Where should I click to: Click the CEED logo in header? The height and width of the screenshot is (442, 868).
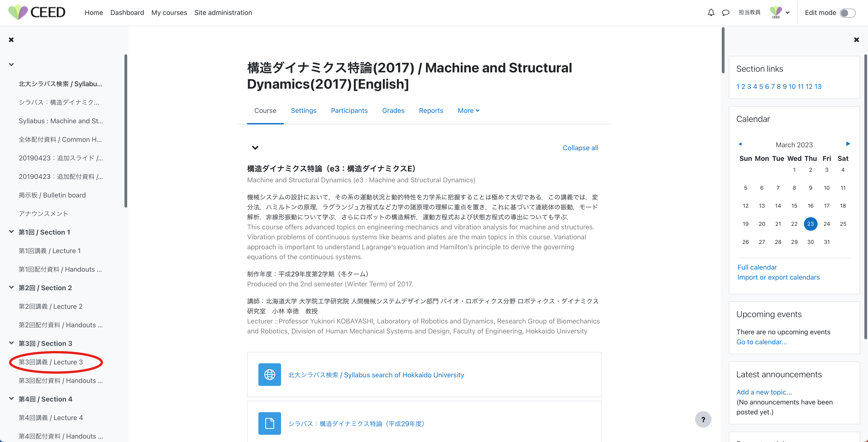click(37, 12)
